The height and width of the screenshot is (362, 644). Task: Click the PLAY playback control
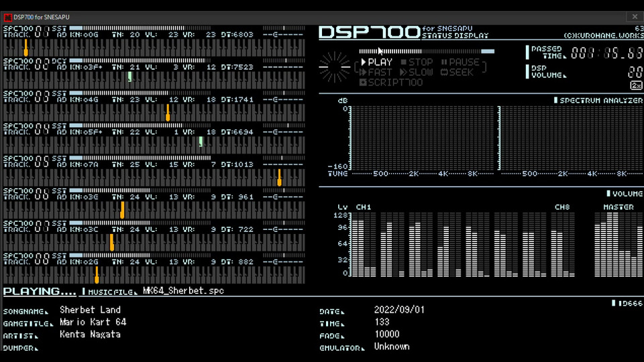tap(376, 62)
